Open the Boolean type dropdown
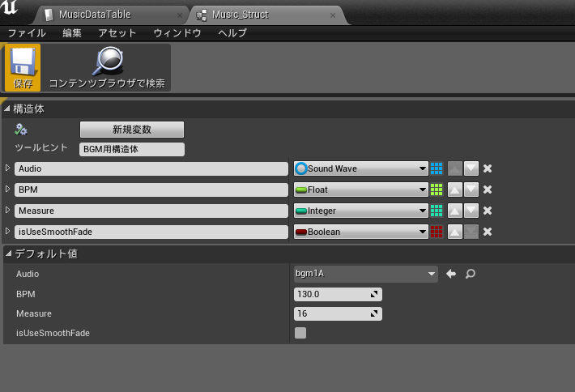Image resolution: width=575 pixels, height=392 pixels. click(361, 232)
